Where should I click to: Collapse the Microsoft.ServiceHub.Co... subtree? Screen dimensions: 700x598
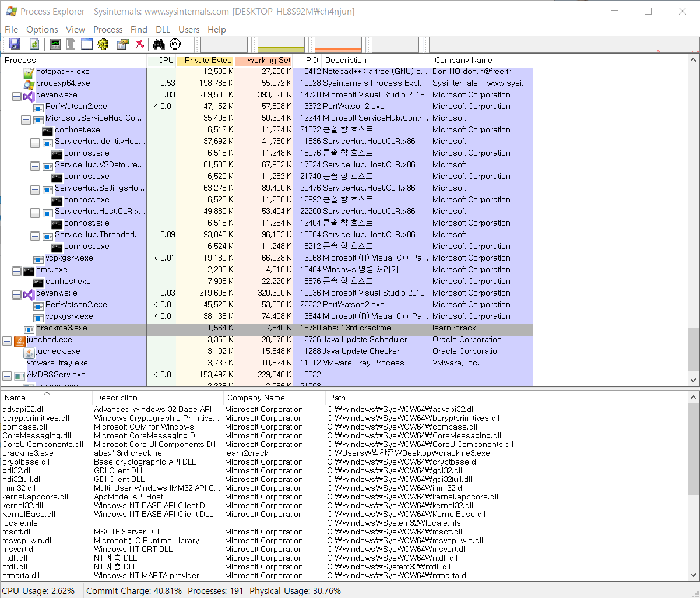pyautogui.click(x=26, y=119)
